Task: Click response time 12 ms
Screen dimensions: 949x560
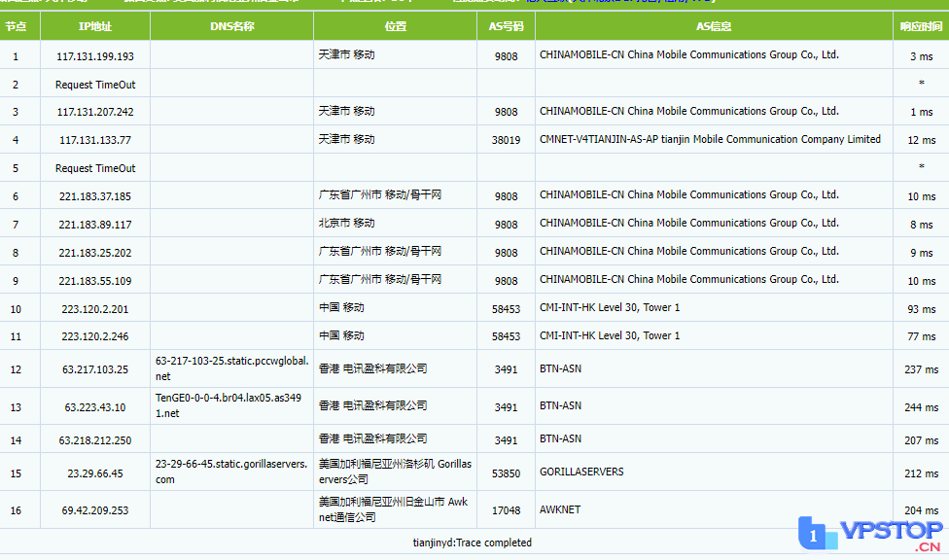Action: pyautogui.click(x=921, y=140)
